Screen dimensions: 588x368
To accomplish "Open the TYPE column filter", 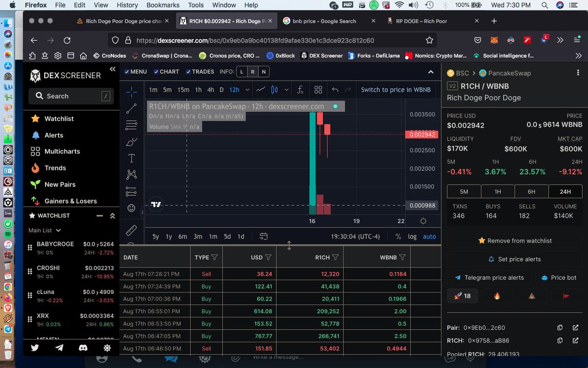I will coord(214,257).
